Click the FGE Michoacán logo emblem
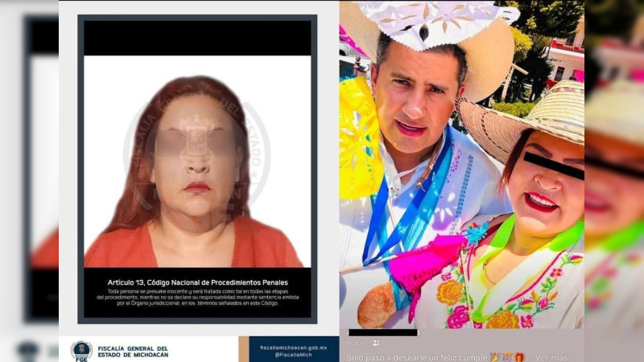Screen dimensions: 644x362 [81, 351]
